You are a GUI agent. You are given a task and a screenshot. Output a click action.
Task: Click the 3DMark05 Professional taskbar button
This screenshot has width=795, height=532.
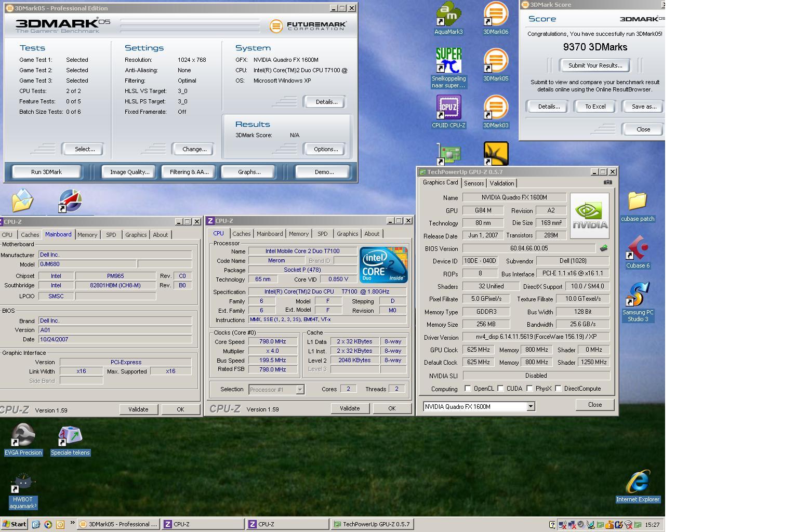(x=118, y=524)
